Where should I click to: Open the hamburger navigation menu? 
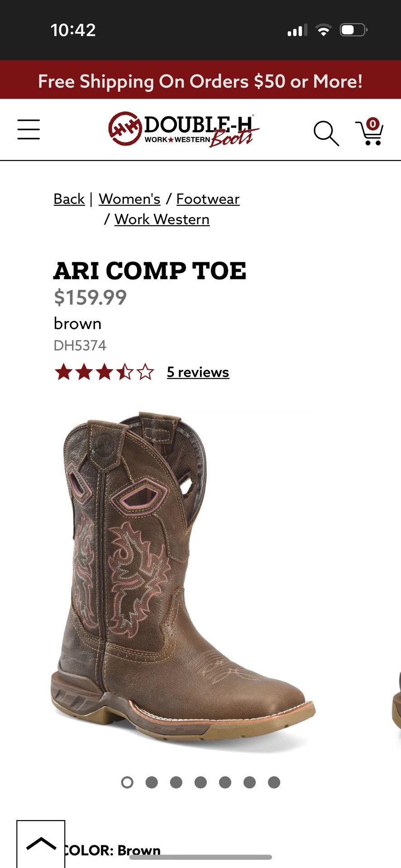click(29, 130)
